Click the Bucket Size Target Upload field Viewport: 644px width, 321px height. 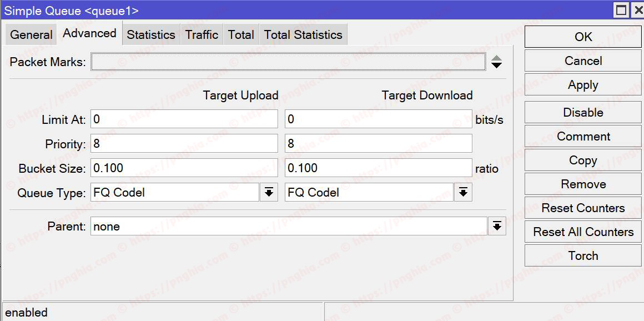pyautogui.click(x=184, y=168)
